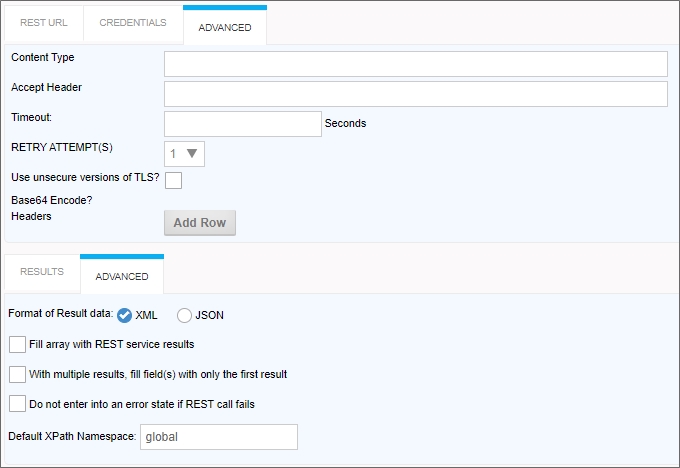The width and height of the screenshot is (680, 468).
Task: Click the Headers label
Action: click(x=31, y=216)
